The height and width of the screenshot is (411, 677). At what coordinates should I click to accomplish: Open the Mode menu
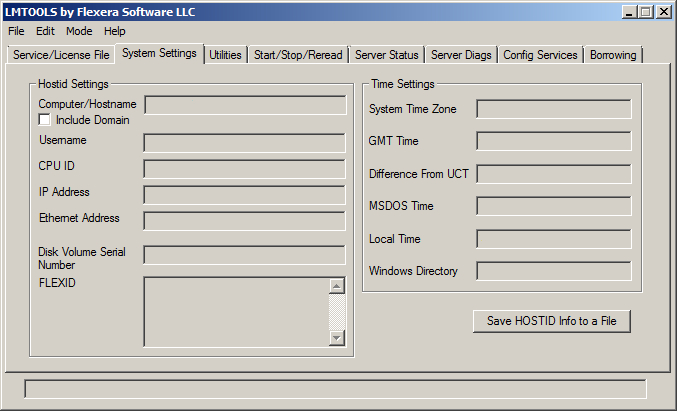click(79, 31)
